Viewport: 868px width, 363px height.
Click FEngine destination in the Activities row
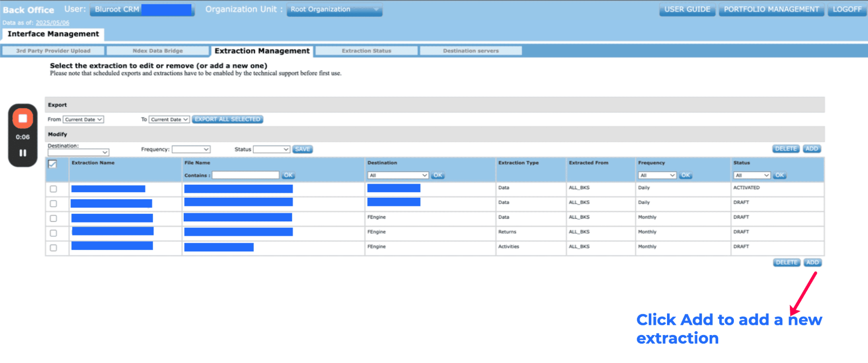377,247
